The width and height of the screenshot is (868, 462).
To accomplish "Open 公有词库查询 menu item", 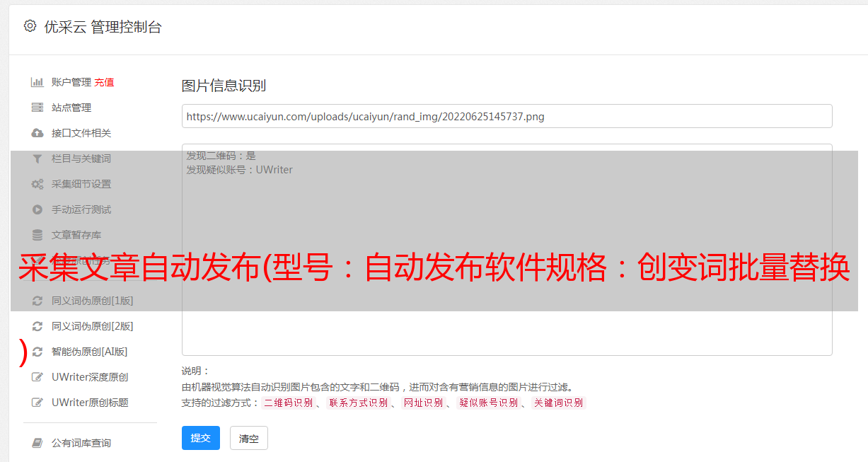I will pos(81,443).
